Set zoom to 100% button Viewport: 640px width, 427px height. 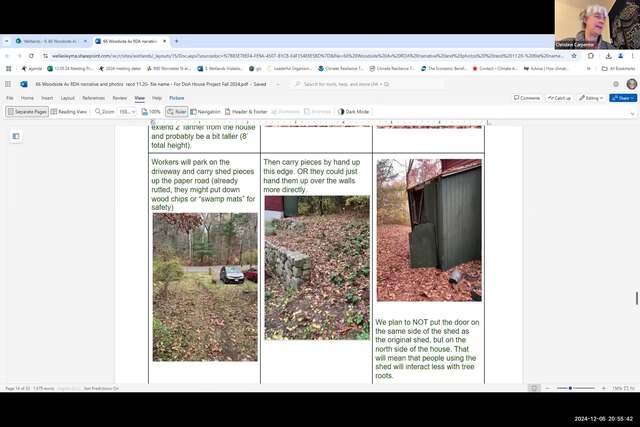pos(152,112)
